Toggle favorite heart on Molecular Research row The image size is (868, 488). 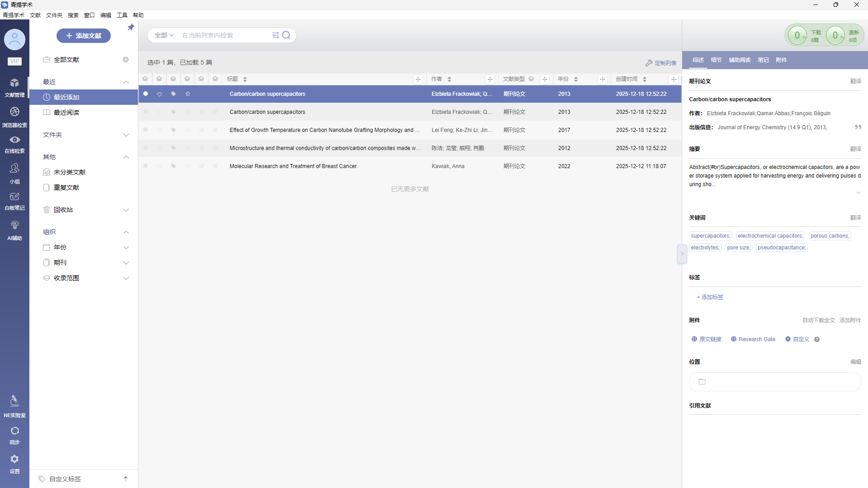point(160,166)
